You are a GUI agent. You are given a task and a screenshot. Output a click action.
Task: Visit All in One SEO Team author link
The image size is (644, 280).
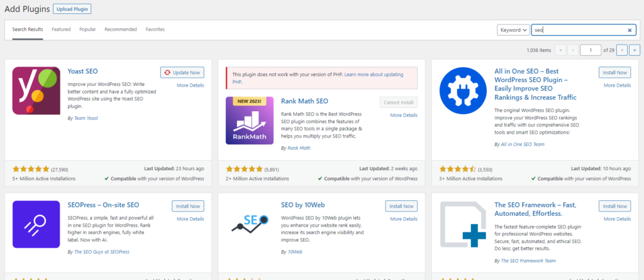pos(523,144)
